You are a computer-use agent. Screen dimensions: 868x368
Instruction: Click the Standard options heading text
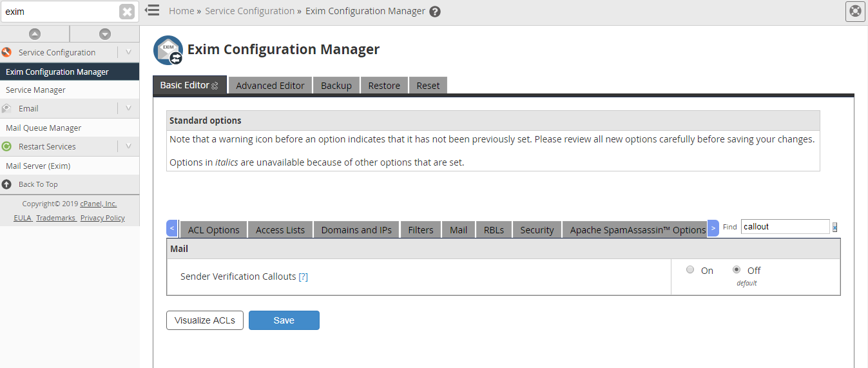point(206,121)
